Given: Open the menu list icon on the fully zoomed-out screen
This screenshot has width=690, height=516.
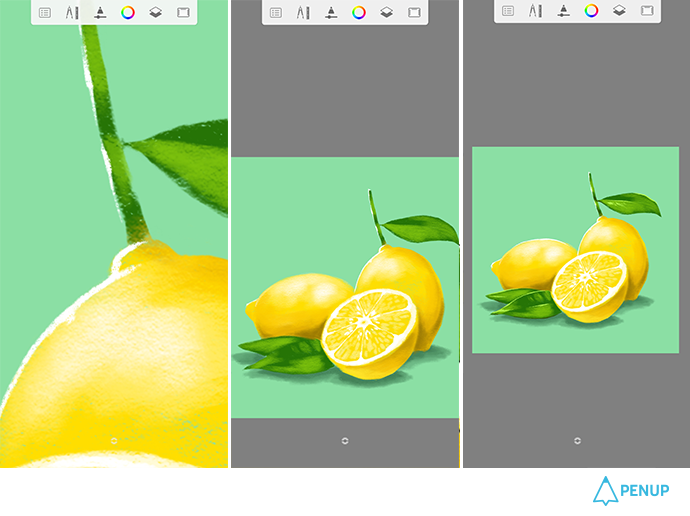Looking at the screenshot, I should 508,11.
